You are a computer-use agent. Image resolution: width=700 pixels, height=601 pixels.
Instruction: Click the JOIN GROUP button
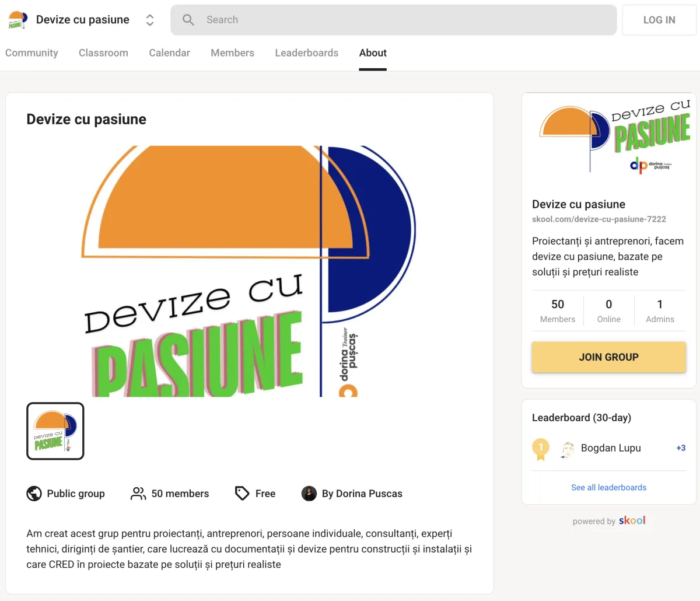pos(609,357)
